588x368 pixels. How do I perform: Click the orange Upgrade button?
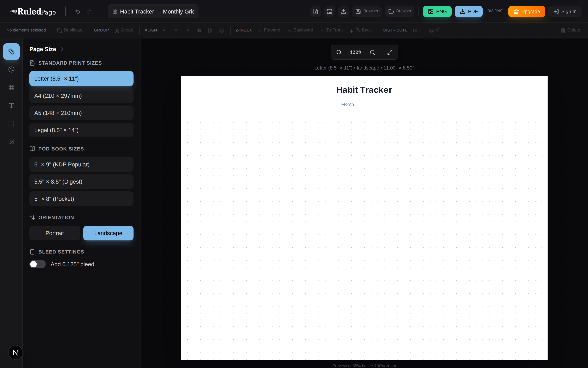pyautogui.click(x=527, y=11)
